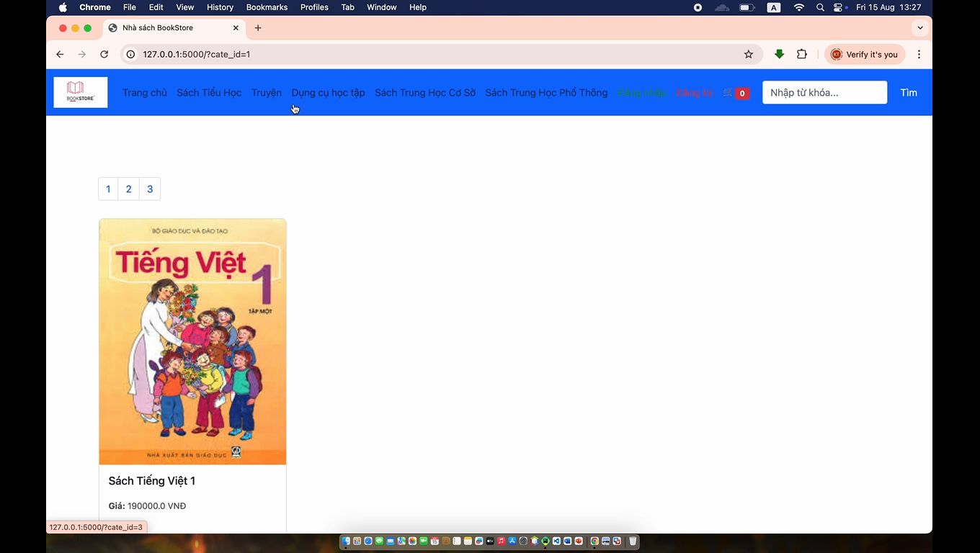
Task: Click the Tiếng Việt 1 book cover
Action: [192, 342]
